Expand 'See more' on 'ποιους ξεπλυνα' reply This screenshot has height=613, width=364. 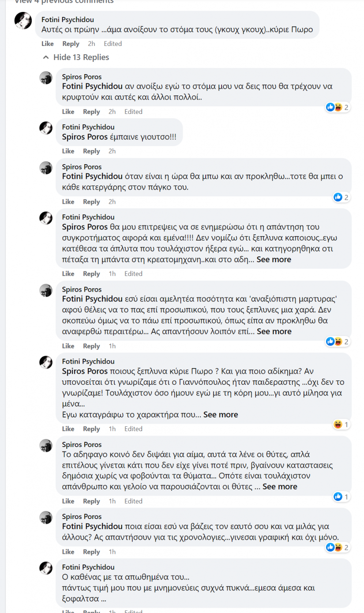(x=221, y=414)
